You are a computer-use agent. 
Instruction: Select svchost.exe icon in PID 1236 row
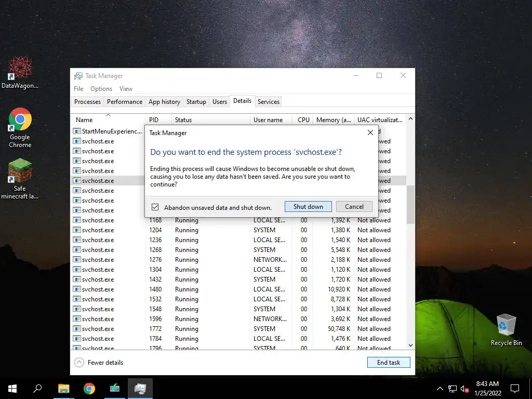coord(77,240)
